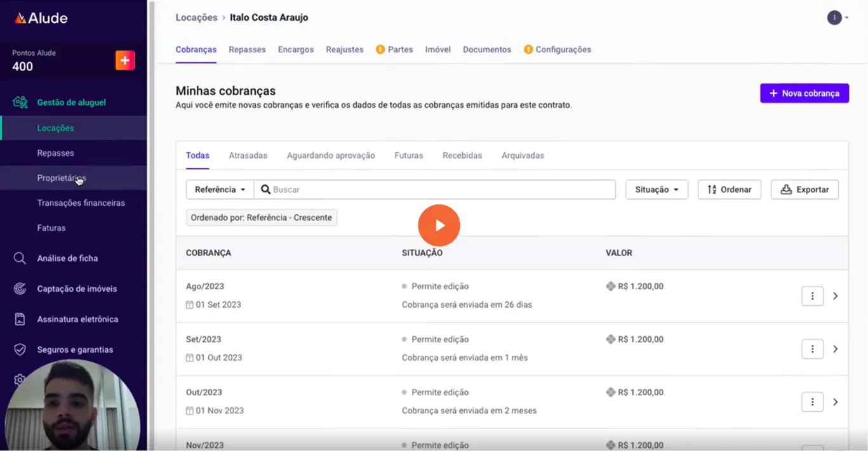
Task: Open the account dropdown arrow beside the avatar
Action: coord(846,18)
